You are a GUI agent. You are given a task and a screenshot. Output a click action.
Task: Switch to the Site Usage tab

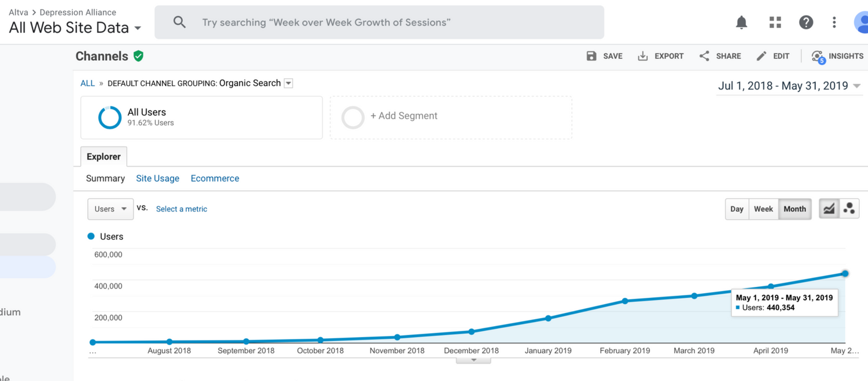[157, 179]
